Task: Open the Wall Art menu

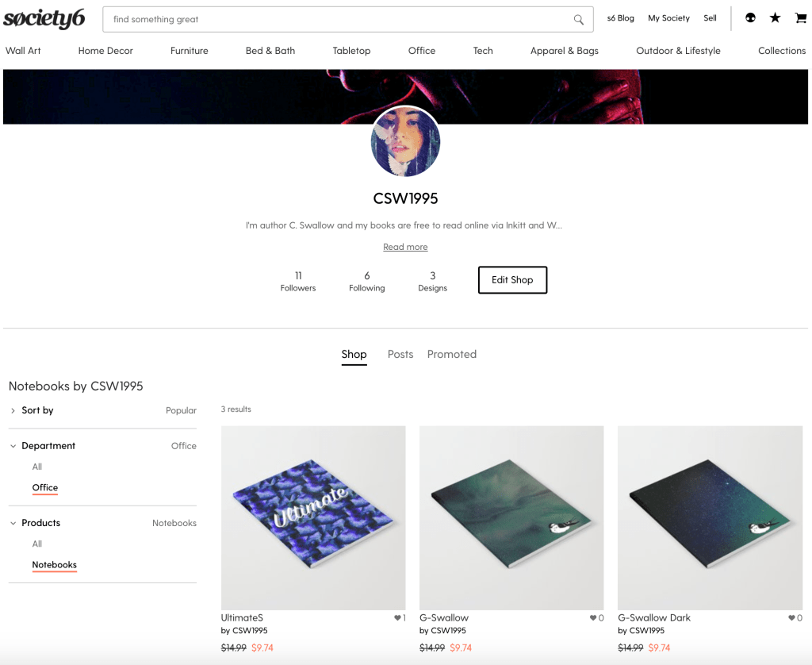Action: tap(23, 51)
